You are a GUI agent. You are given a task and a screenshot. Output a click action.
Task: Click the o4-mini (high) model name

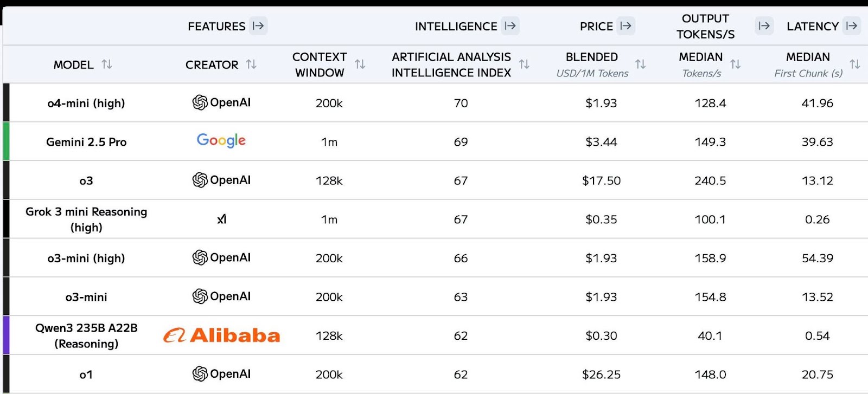pos(86,103)
